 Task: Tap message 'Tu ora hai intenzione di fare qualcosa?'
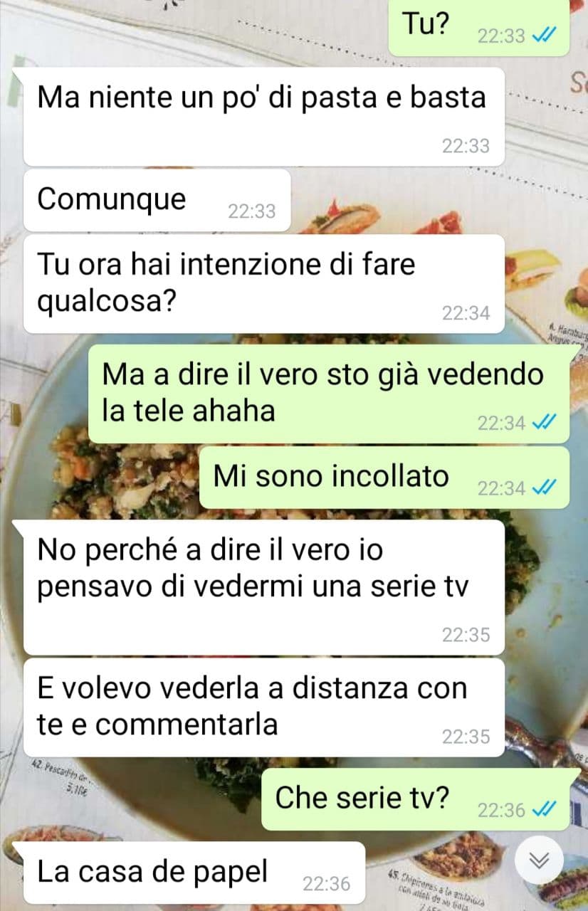tap(264, 283)
